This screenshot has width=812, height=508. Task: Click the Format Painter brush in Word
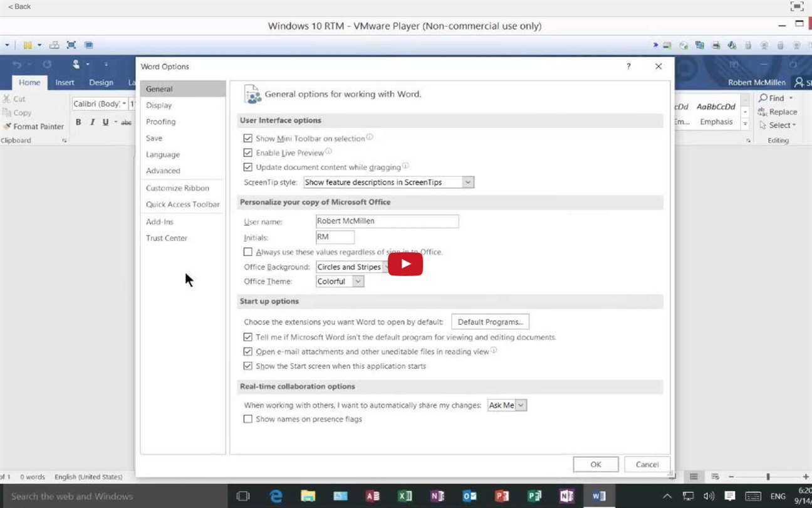click(8, 126)
